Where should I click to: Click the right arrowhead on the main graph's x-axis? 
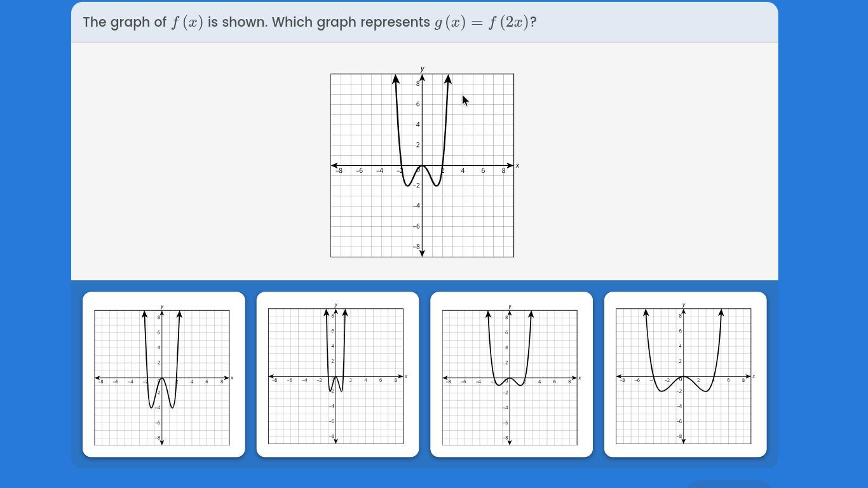point(510,165)
